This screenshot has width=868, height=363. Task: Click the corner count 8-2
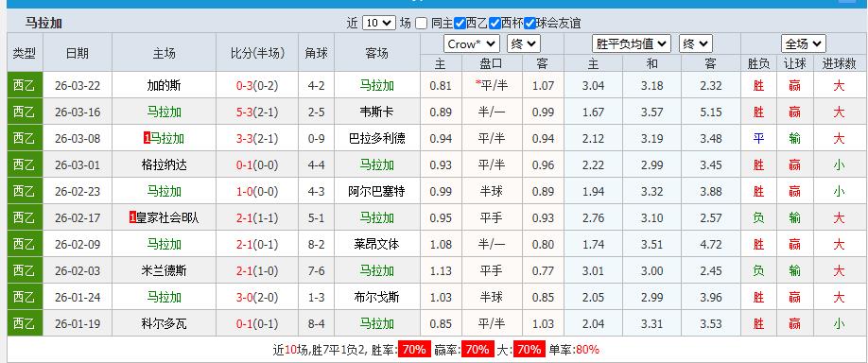click(316, 244)
